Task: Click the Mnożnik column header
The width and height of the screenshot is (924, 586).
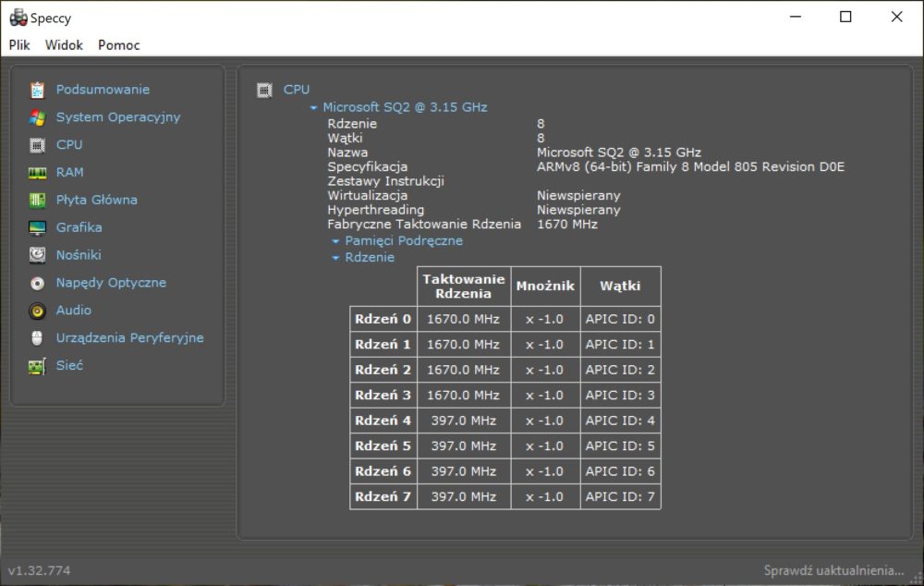Action: (x=546, y=287)
